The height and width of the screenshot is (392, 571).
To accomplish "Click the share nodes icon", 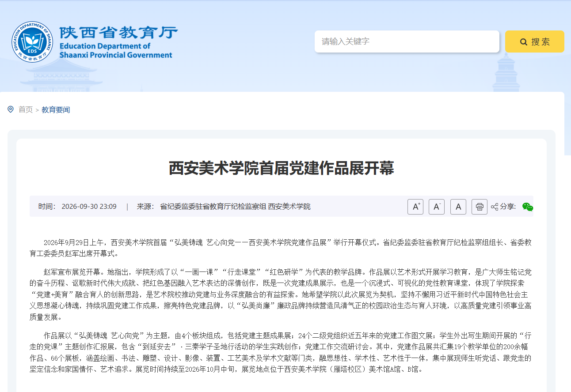I will click(x=495, y=207).
